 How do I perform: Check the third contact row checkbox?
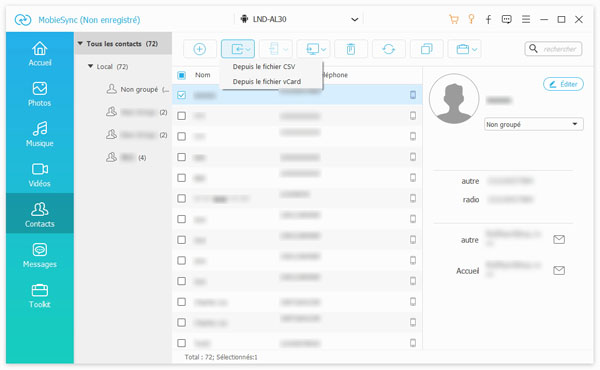(x=181, y=136)
